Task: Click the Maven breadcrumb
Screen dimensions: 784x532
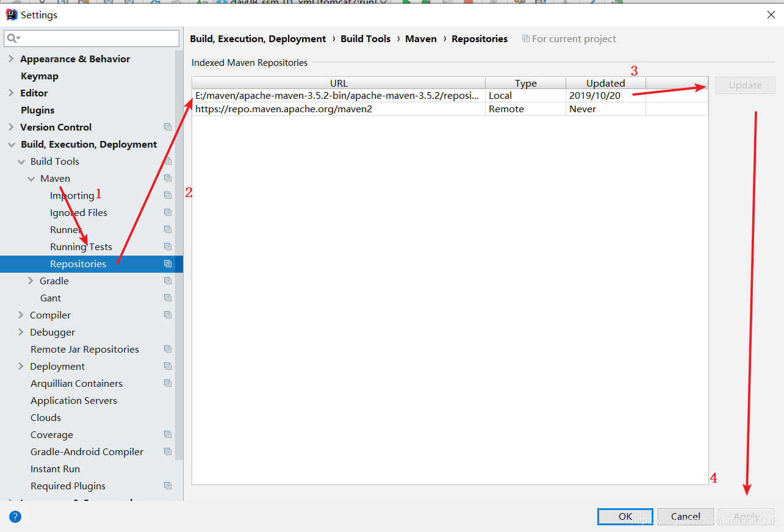Action: pos(421,38)
